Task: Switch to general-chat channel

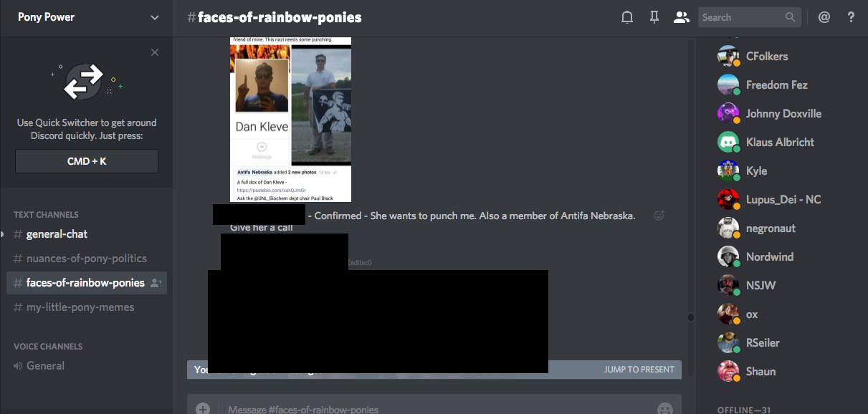Action: pos(57,234)
